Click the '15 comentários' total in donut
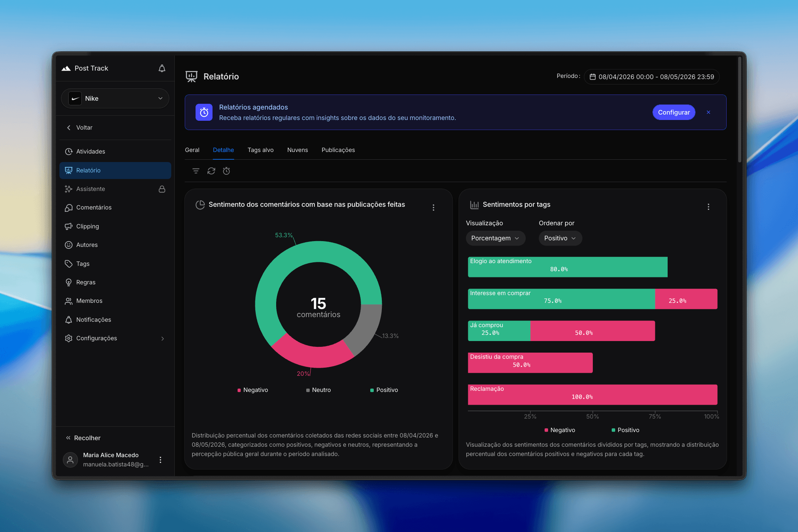 click(319, 307)
